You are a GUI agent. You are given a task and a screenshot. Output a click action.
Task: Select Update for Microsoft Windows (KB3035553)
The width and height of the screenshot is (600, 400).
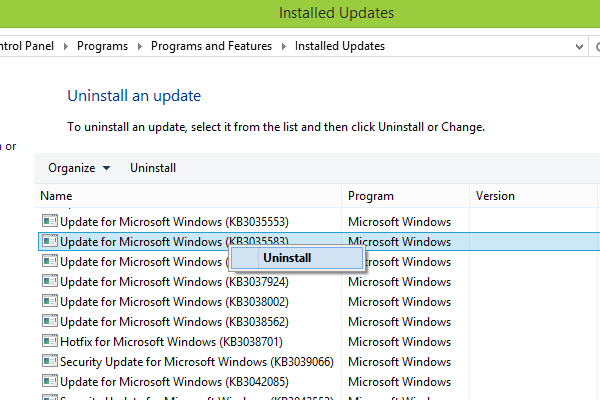tap(174, 222)
